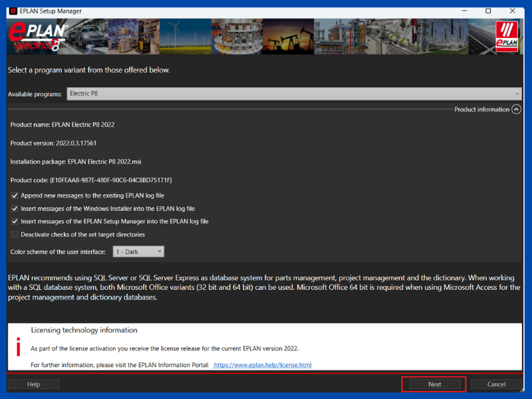
Task: Collapse the Product information section chevron
Action: tap(516, 109)
